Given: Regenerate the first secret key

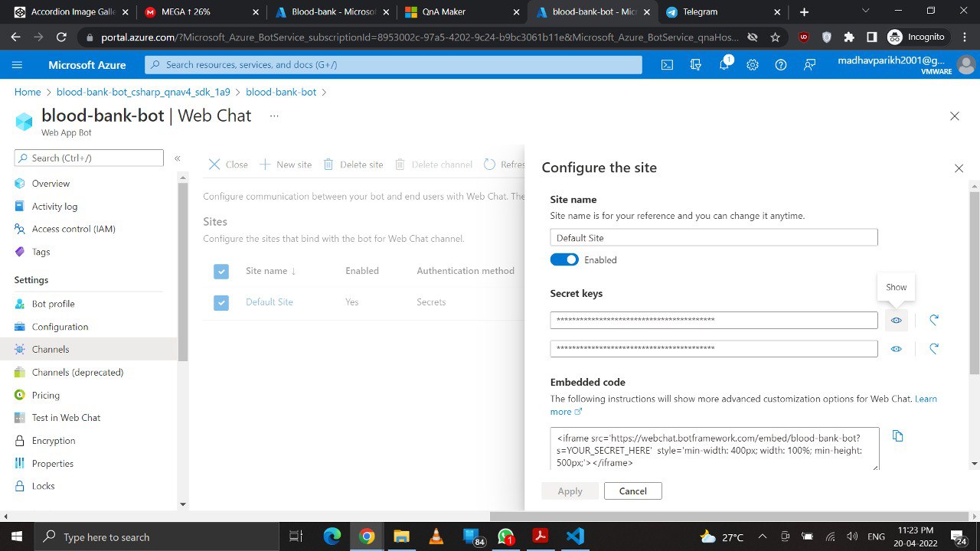Looking at the screenshot, I should 934,320.
